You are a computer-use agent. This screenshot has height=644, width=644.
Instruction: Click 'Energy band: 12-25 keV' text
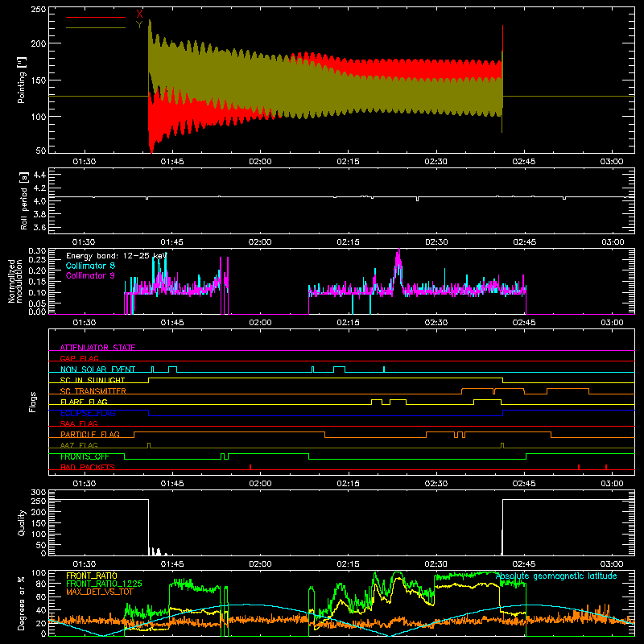coord(116,256)
